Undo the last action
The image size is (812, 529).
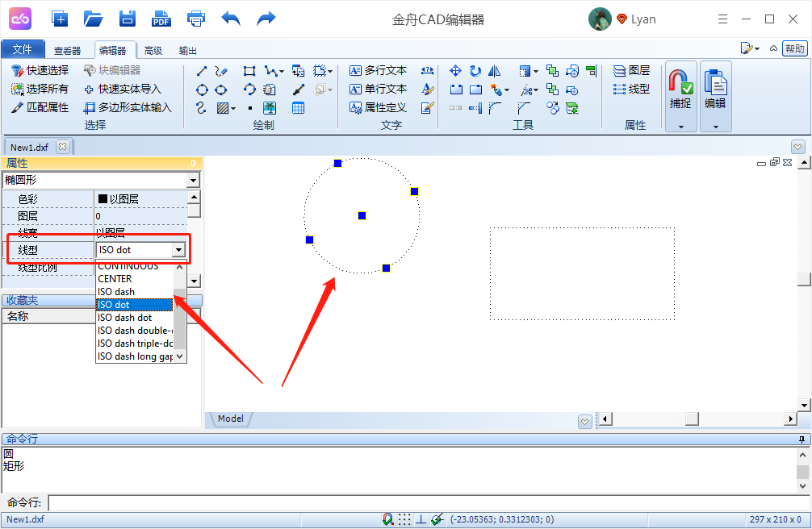231,19
